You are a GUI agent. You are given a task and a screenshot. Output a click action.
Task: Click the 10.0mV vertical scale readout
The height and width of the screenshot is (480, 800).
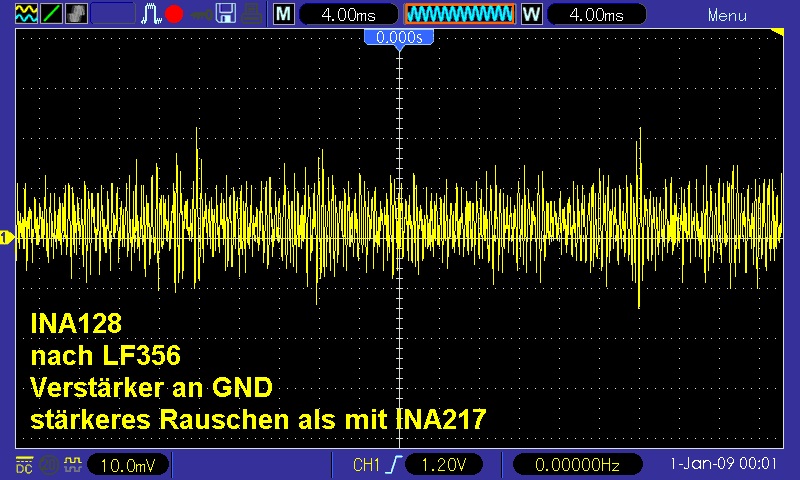tap(128, 465)
